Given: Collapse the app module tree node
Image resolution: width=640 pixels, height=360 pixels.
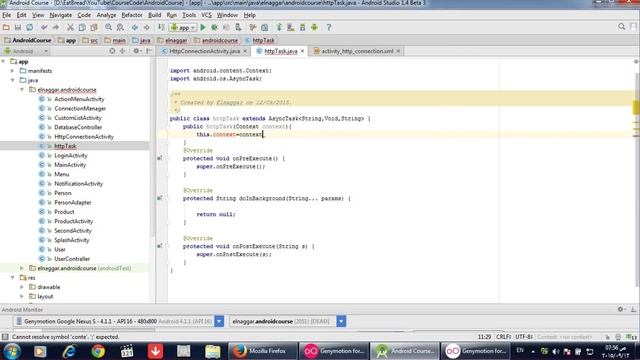Looking at the screenshot, I should [x=4, y=61].
